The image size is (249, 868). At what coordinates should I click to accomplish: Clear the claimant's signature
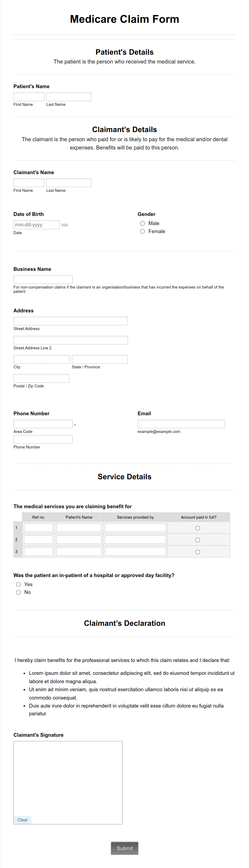coord(22,820)
